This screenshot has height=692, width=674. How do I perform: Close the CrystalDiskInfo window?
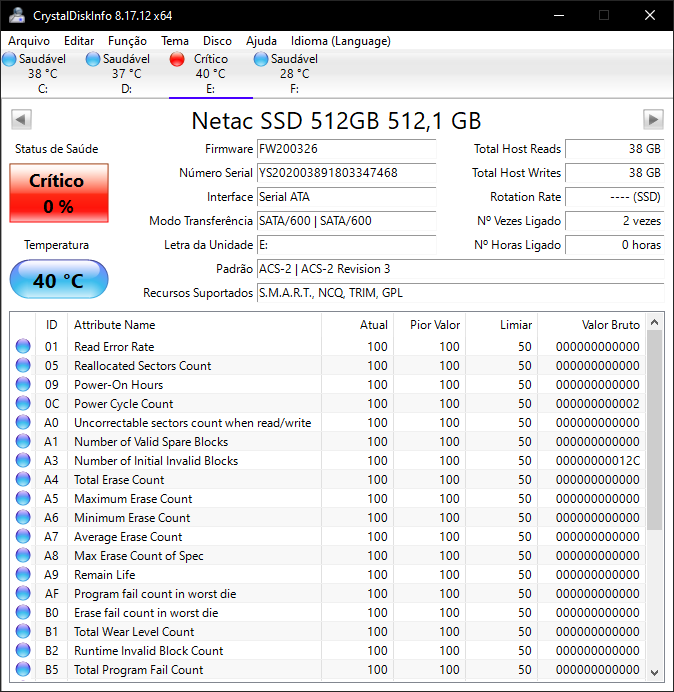click(650, 15)
